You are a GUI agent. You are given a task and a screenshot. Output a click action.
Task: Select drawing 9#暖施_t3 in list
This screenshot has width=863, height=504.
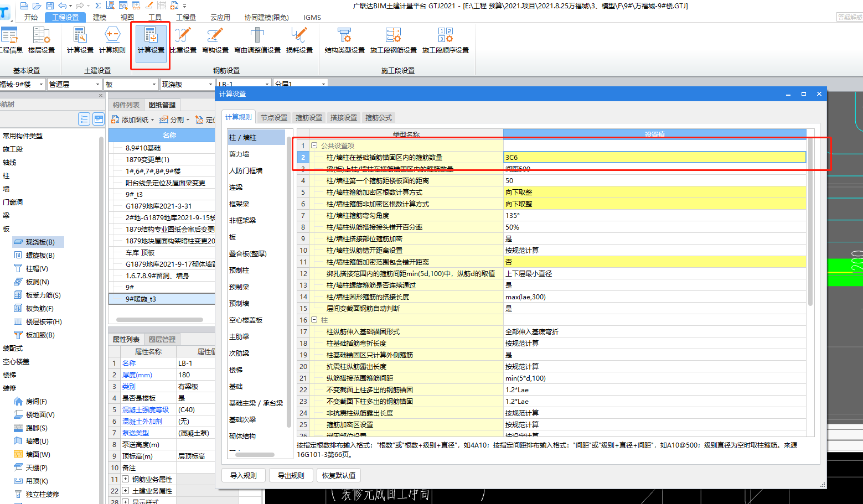[x=162, y=299]
